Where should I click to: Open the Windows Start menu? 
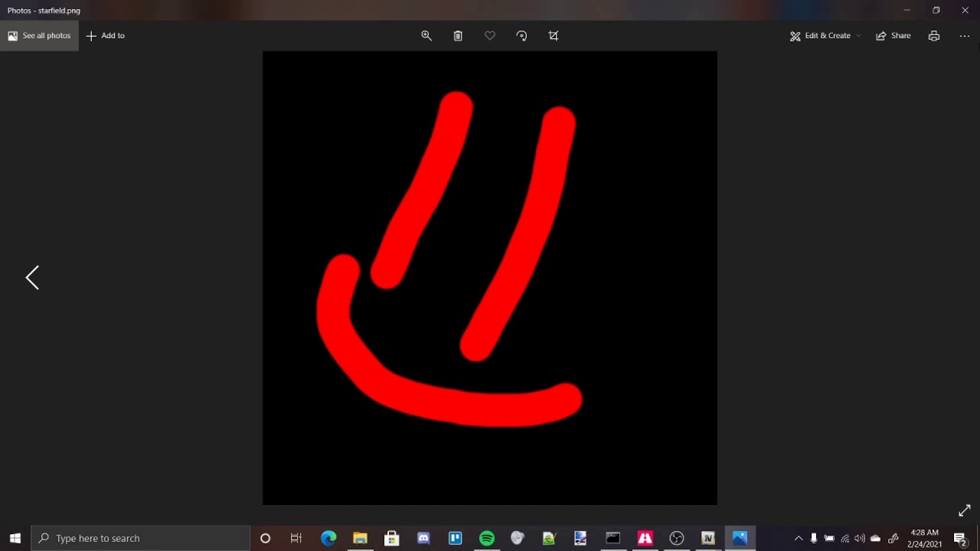[x=15, y=538]
